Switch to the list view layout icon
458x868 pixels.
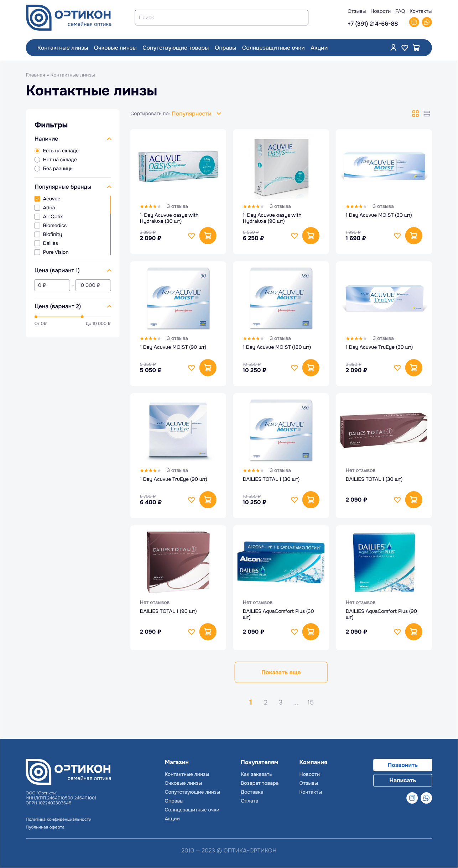427,114
